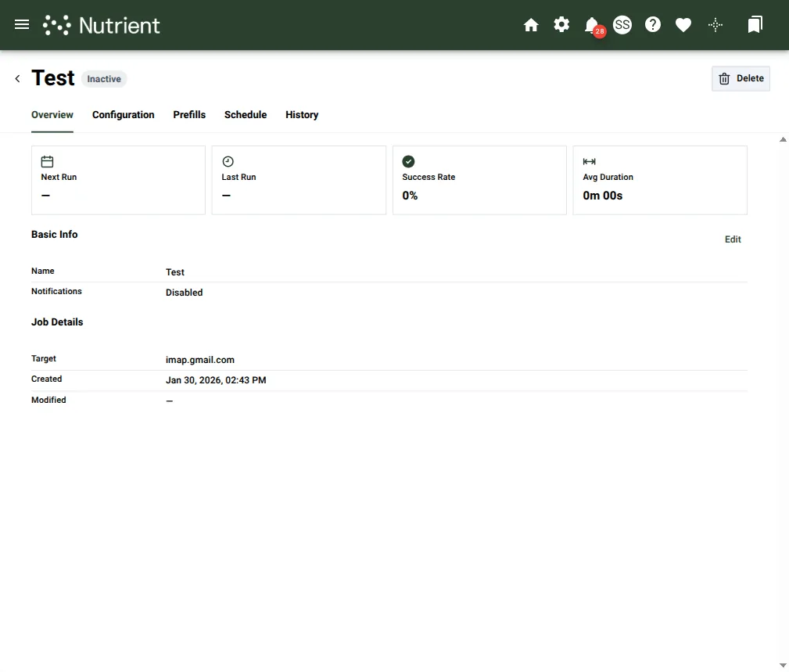
Task: Click the 'Job Details' heading
Action: (x=57, y=322)
